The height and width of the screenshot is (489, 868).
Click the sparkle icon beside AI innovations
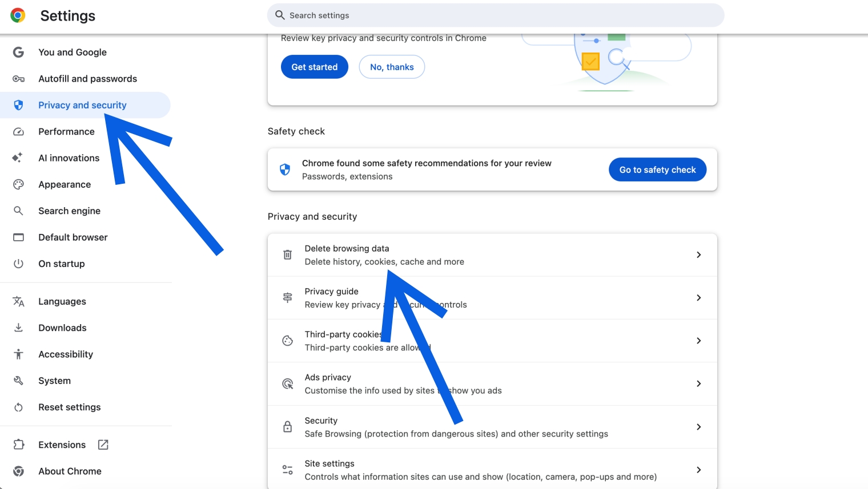point(18,157)
